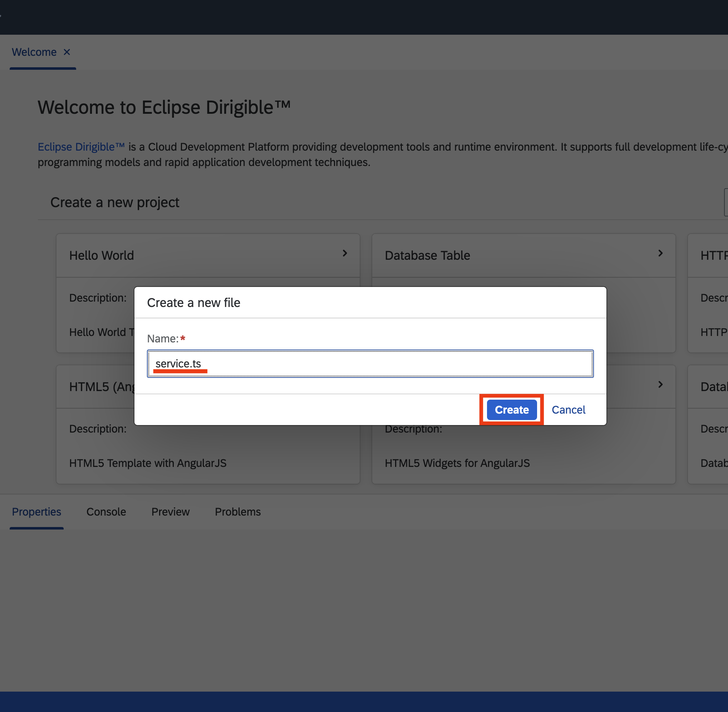Switch to the Console tab
This screenshot has width=728, height=712.
tap(106, 511)
